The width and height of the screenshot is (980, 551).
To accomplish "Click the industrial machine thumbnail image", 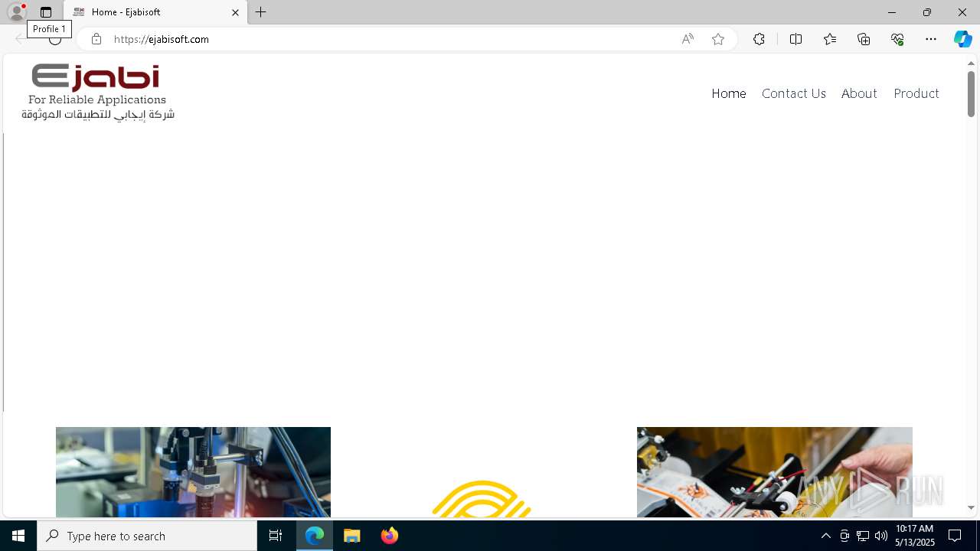I will (193, 472).
